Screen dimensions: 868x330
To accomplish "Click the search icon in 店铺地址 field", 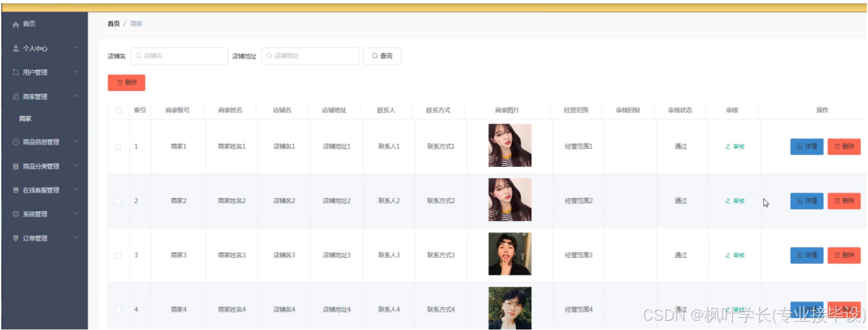I will click(x=269, y=56).
